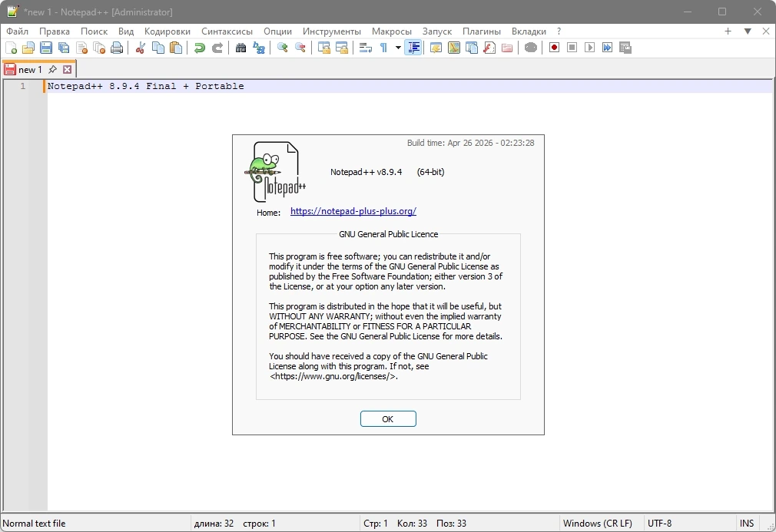Paste using the clipboard icon
The height and width of the screenshot is (532, 776).
(x=176, y=48)
